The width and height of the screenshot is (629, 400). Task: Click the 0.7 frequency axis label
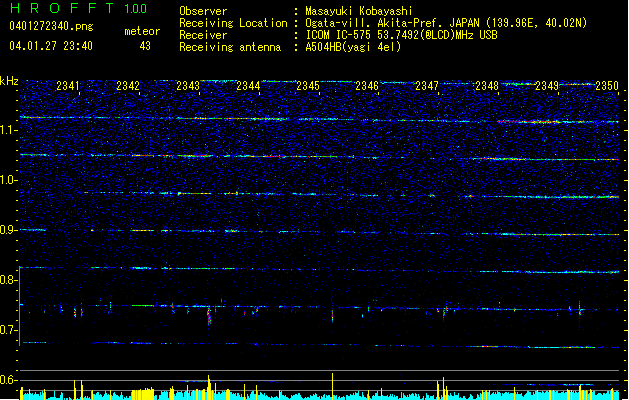[8, 330]
